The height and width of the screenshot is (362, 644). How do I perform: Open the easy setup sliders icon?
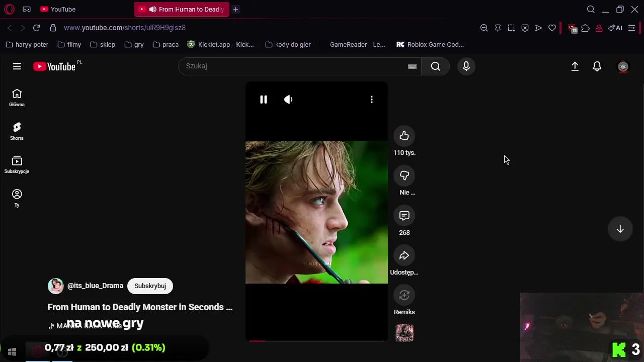(632, 28)
